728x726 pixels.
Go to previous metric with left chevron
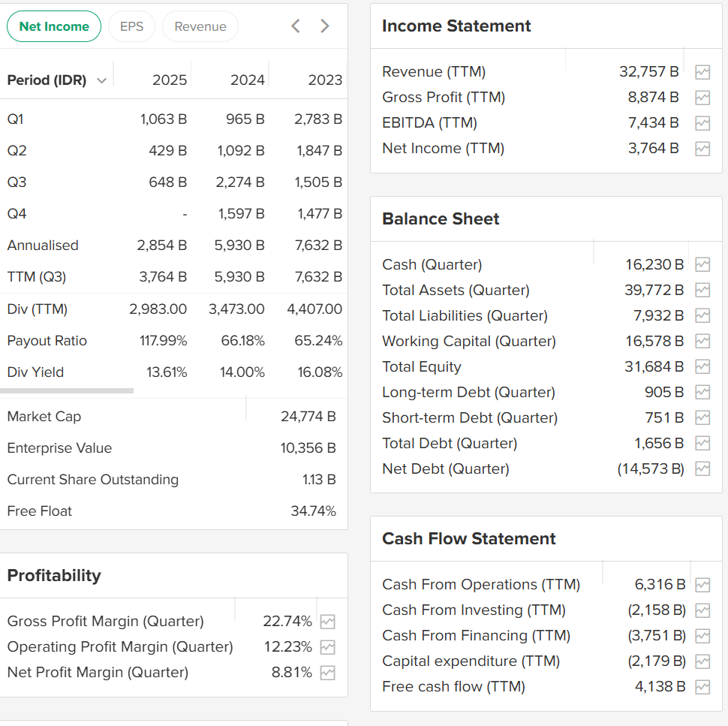point(296,26)
